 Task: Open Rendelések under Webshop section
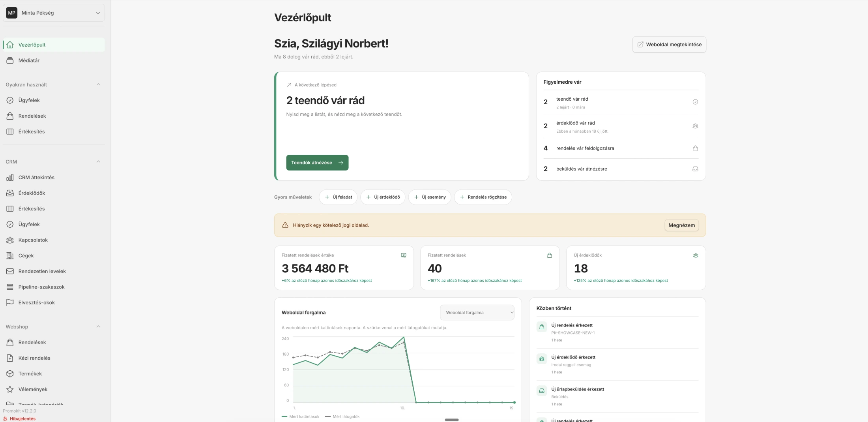pos(54,343)
